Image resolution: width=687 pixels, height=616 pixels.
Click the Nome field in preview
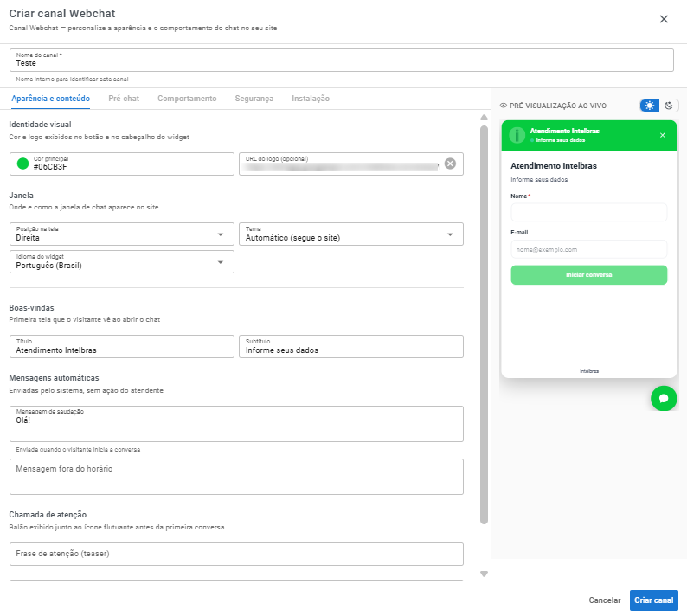(589, 213)
